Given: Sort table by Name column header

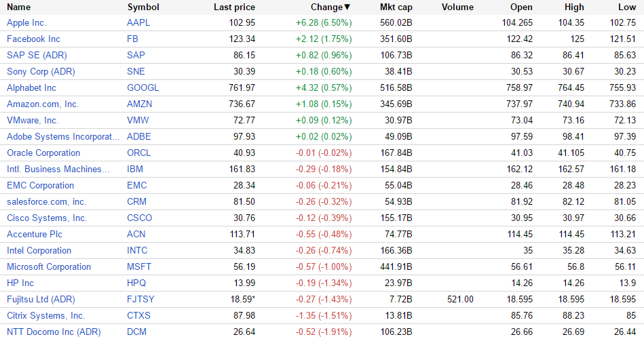Looking at the screenshot, I should point(18,7).
